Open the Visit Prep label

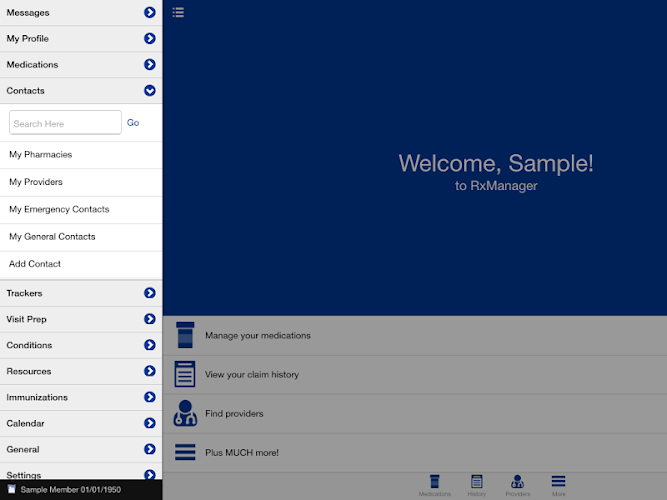click(x=26, y=319)
